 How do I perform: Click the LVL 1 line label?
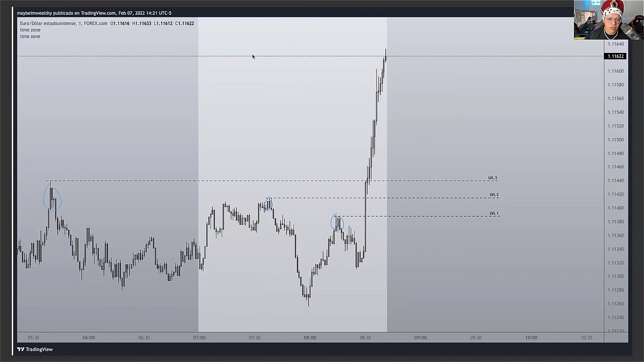494,214
